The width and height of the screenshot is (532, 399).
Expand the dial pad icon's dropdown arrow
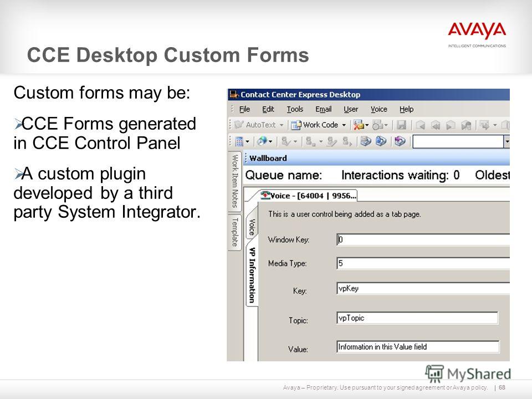[x=247, y=141]
